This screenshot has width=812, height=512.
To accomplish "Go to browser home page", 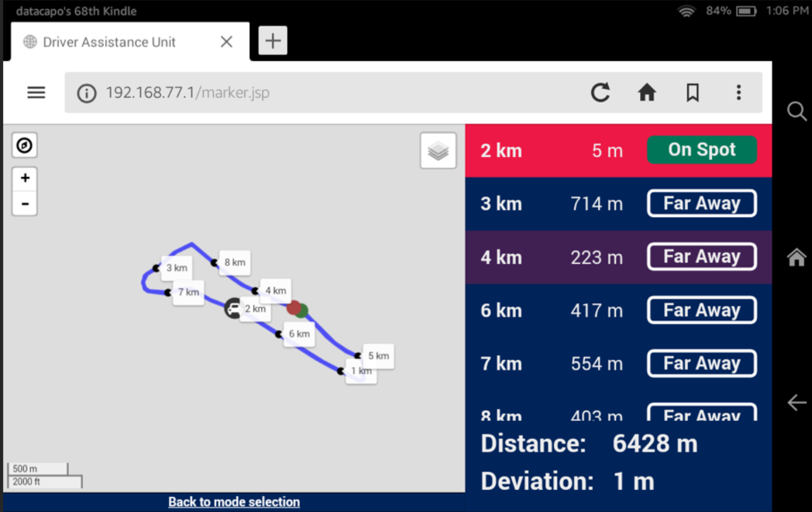I will click(647, 93).
